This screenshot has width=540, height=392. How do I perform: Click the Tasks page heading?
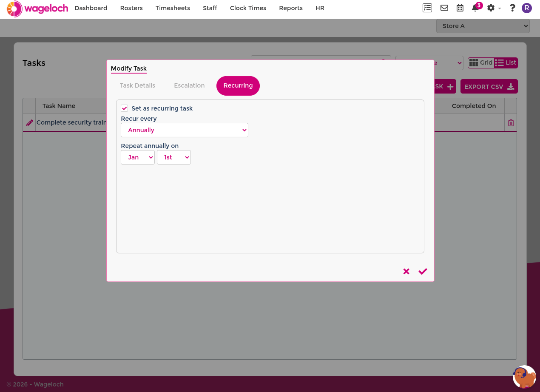(x=34, y=63)
